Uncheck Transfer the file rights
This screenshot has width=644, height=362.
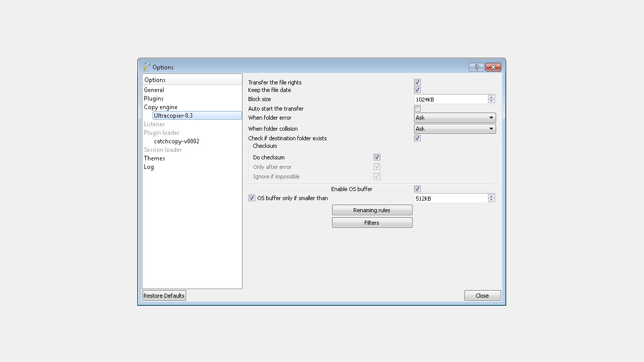[x=417, y=82]
